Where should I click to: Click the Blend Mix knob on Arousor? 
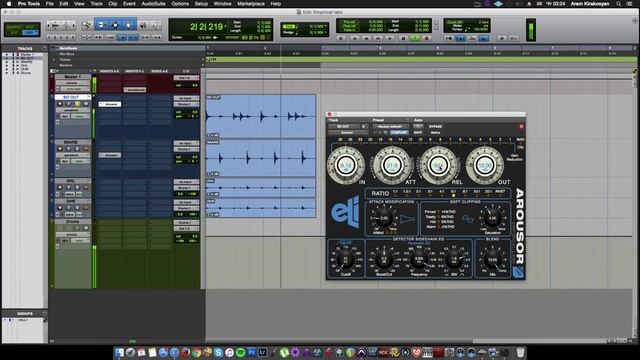(493, 259)
